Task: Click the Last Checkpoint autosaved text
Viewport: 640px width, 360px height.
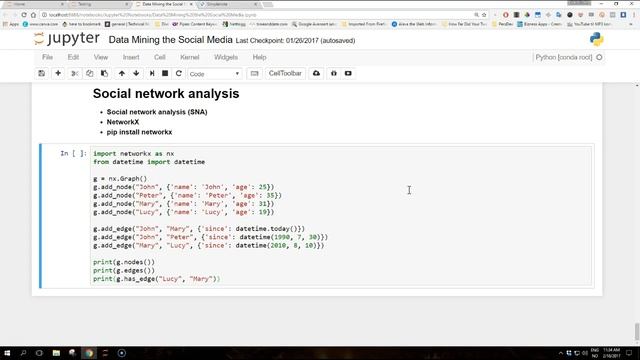Action: [295, 40]
